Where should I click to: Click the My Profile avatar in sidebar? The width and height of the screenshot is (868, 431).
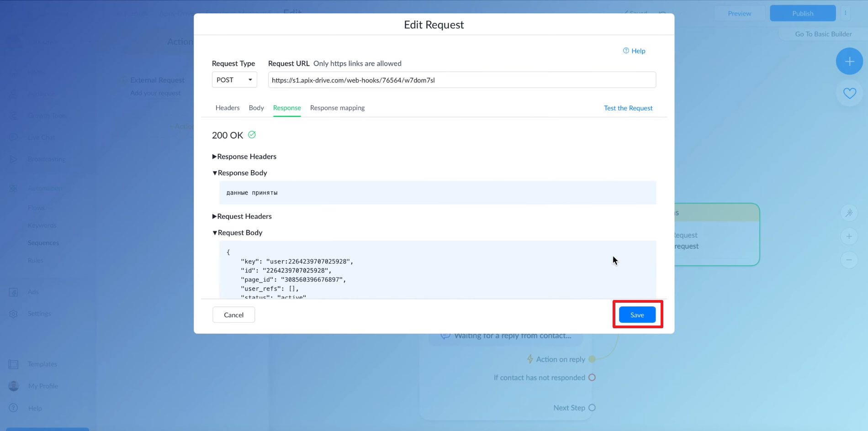14,386
